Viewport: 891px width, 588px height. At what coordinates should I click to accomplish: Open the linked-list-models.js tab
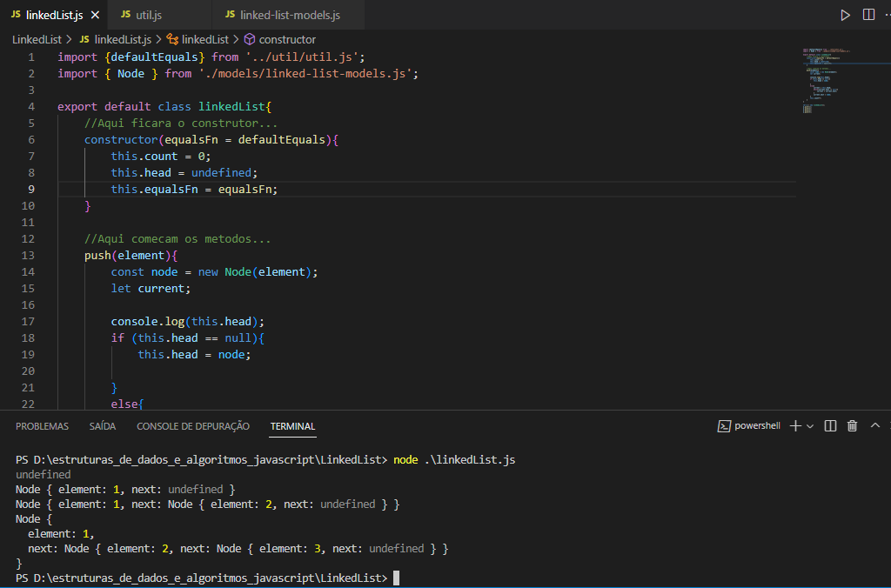click(x=290, y=16)
